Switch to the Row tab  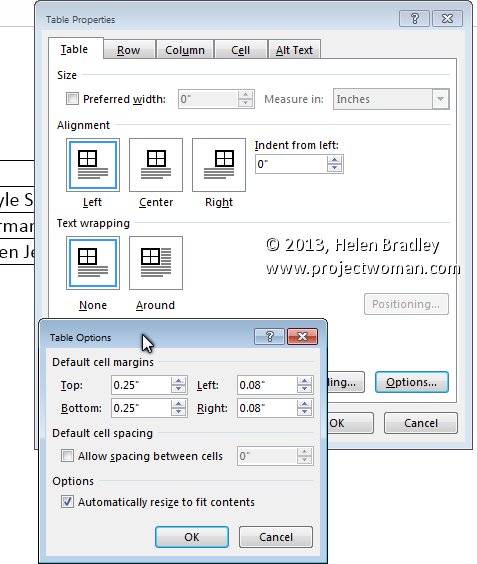click(128, 50)
